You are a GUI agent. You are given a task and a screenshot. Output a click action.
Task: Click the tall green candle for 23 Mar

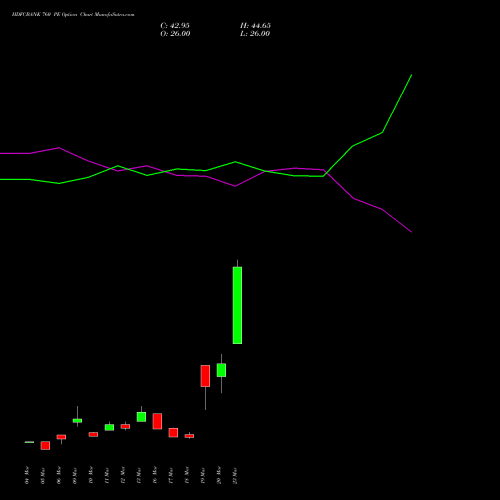(x=237, y=305)
